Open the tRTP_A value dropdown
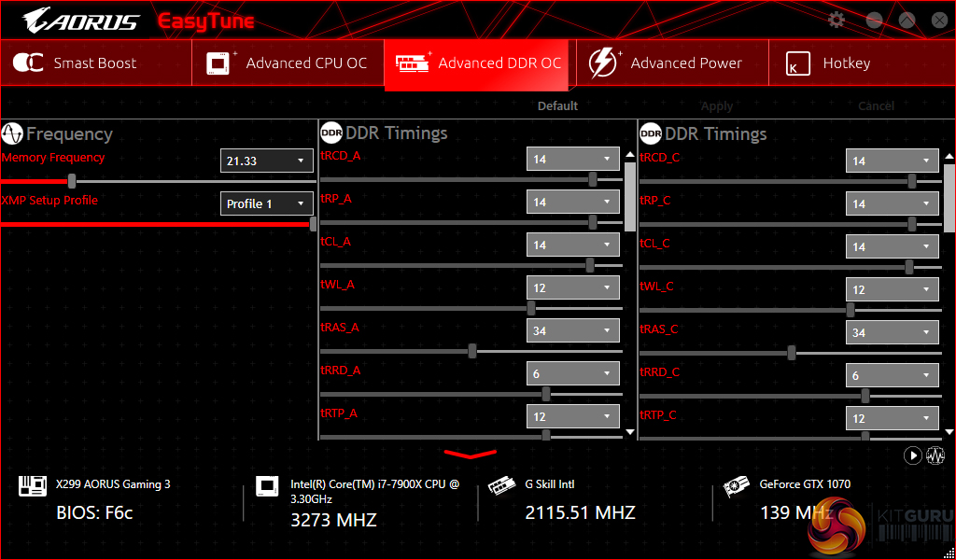956x560 pixels. pos(573,417)
